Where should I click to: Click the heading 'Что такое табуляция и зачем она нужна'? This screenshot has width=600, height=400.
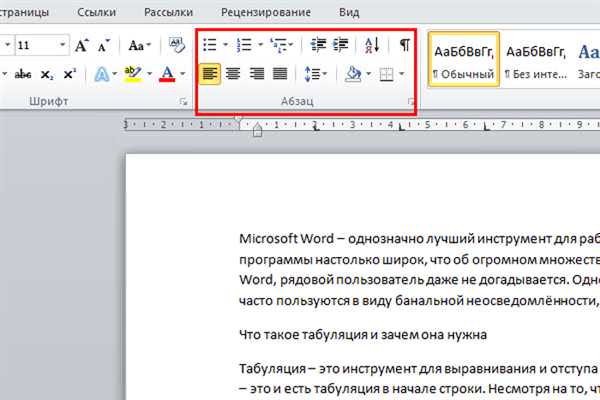(x=363, y=335)
